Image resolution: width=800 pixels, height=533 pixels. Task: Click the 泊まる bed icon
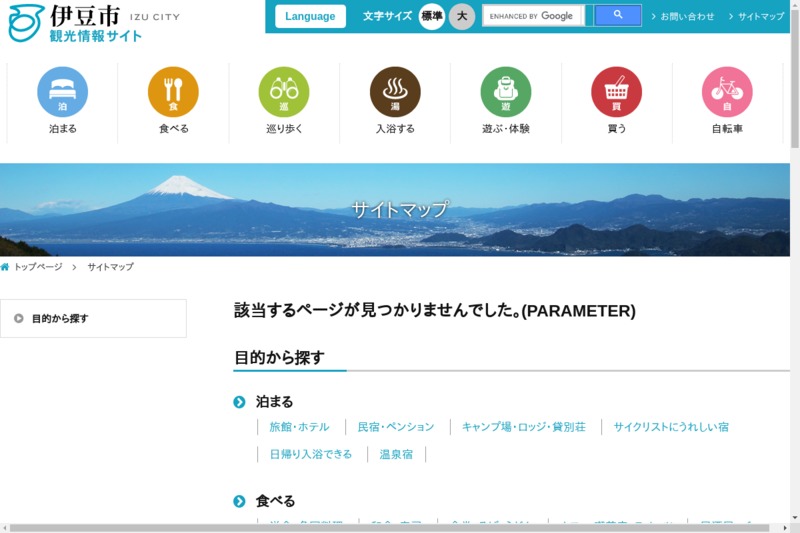tap(62, 92)
